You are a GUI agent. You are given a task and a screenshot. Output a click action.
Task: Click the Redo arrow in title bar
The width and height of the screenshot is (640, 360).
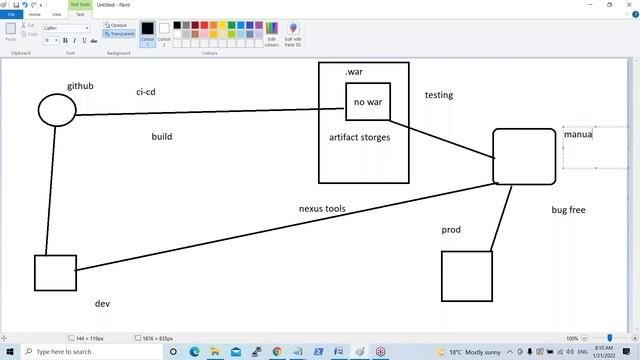[34, 5]
